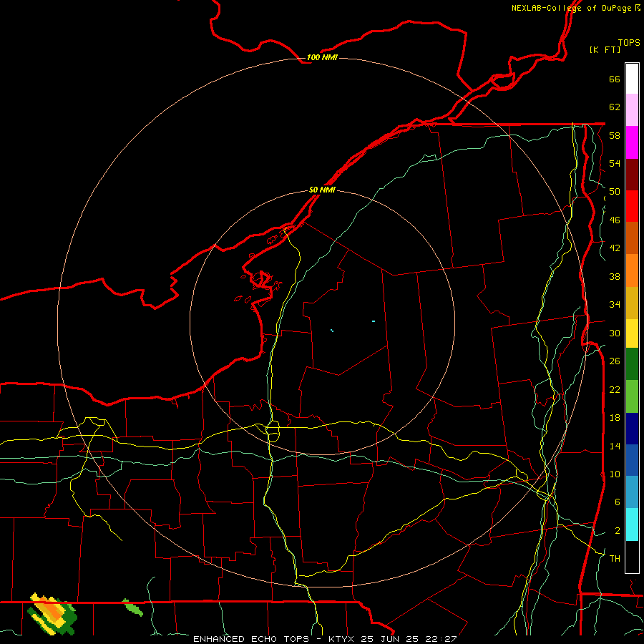This screenshot has width=644, height=644.
Task: Select the light blue swatch beside 6
Action: [632, 492]
